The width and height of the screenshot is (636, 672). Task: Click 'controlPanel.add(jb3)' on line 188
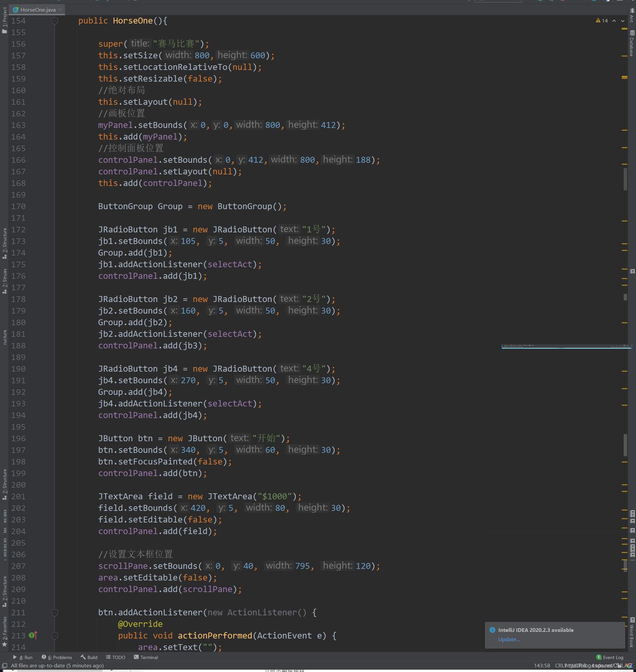tap(150, 346)
